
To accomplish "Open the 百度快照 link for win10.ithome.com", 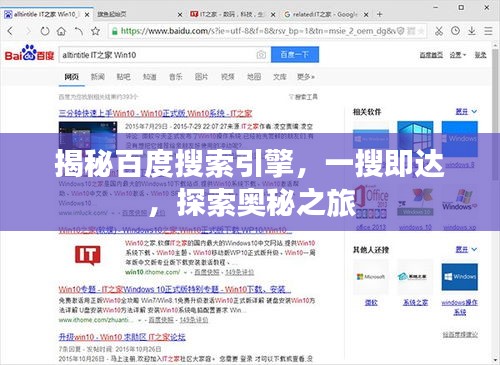I will [x=207, y=272].
